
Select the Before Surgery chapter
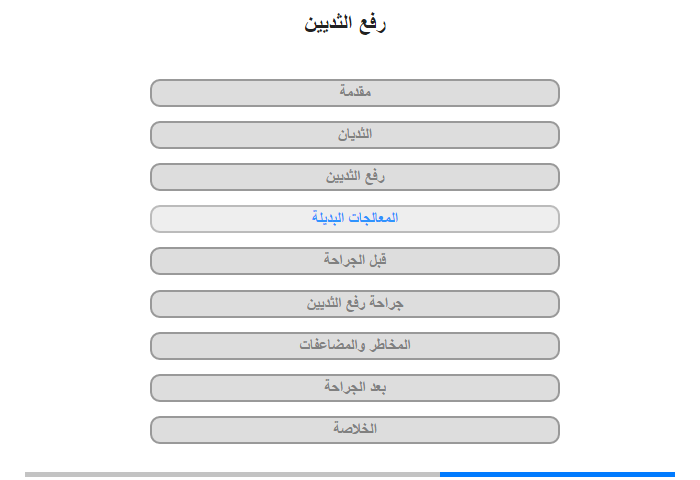coord(355,261)
